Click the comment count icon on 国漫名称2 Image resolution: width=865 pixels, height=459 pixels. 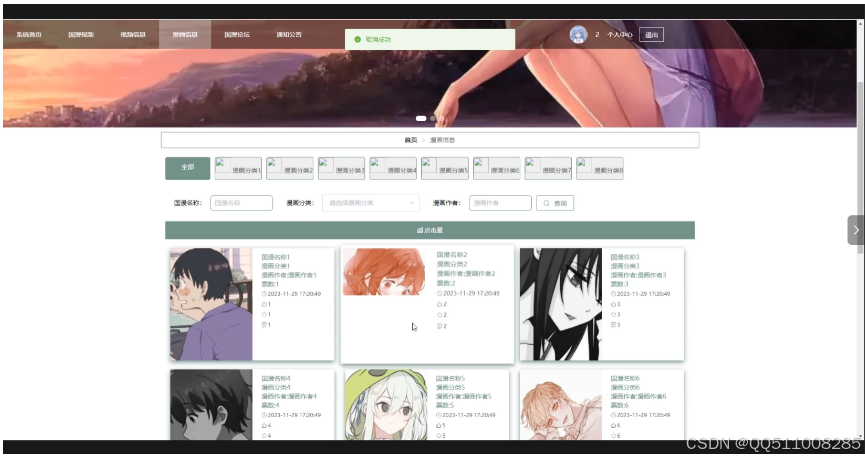pyautogui.click(x=440, y=326)
